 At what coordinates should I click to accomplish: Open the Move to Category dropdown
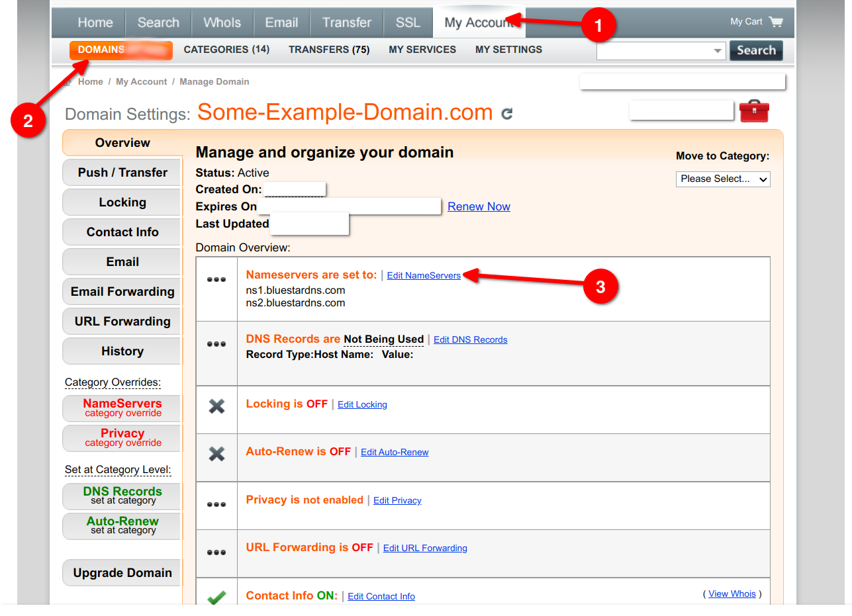[x=723, y=179]
